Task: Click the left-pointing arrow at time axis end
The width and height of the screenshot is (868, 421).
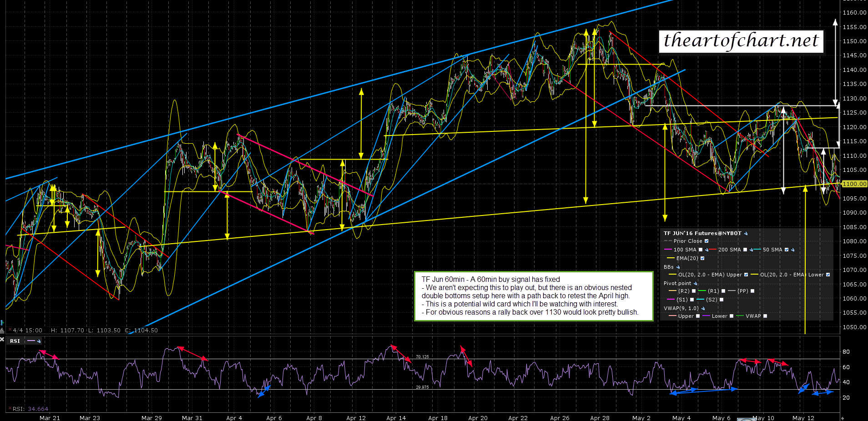Action: [x=842, y=418]
